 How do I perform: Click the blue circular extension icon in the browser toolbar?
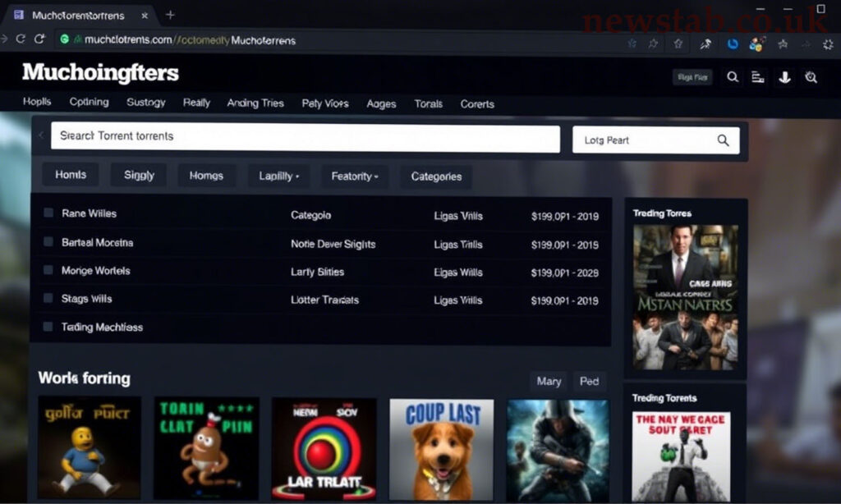click(733, 44)
